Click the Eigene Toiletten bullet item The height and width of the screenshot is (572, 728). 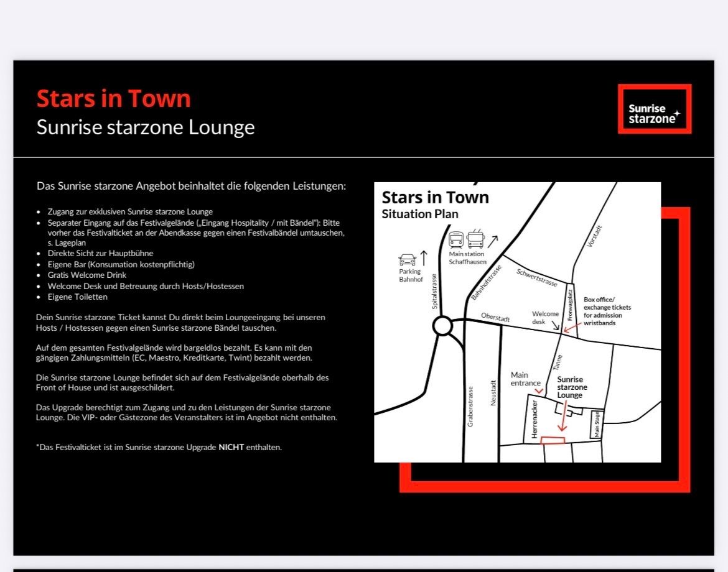[x=77, y=297]
